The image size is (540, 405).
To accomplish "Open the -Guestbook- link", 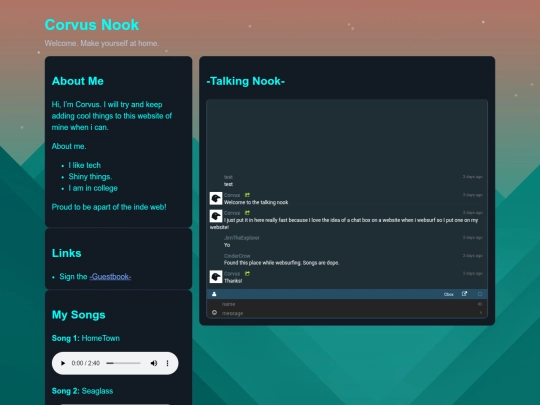I will click(110, 277).
